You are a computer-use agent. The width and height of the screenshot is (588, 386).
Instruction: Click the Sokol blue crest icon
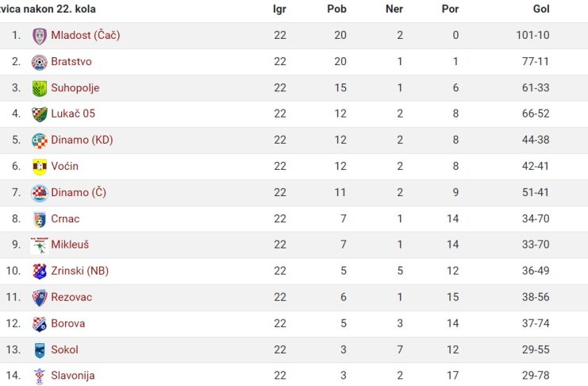pos(40,350)
